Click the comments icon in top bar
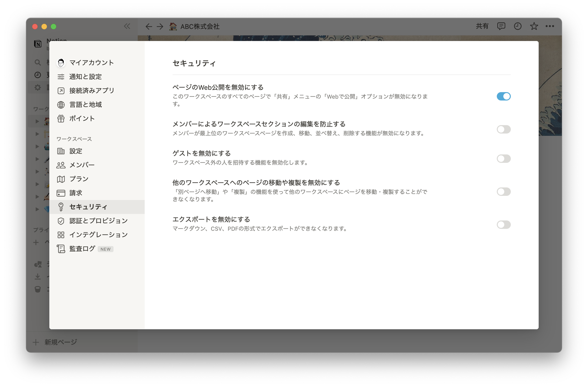The width and height of the screenshot is (588, 387). pos(501,26)
